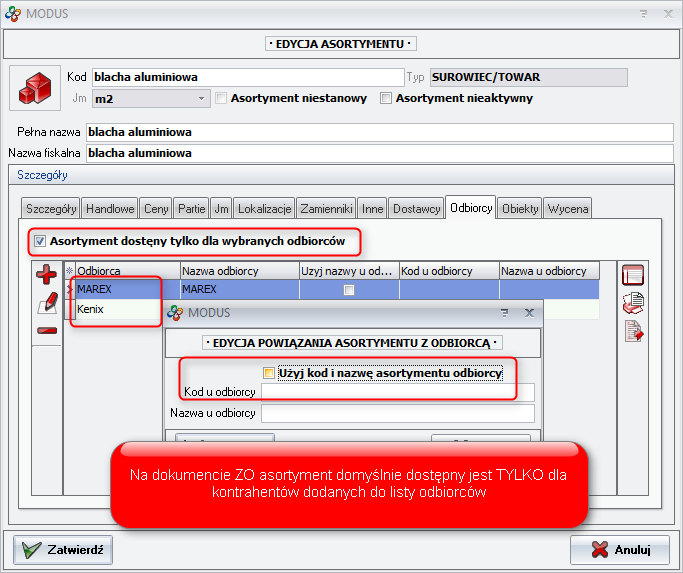Click the Szczegóły section header bar
Viewport: 683px width, 573px height.
pos(341,175)
